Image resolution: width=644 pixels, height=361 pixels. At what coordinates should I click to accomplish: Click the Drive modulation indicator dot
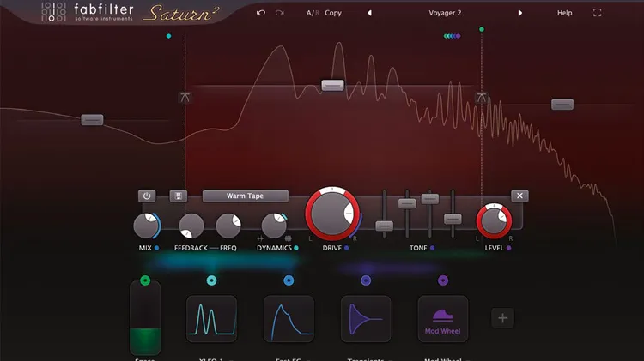347,248
